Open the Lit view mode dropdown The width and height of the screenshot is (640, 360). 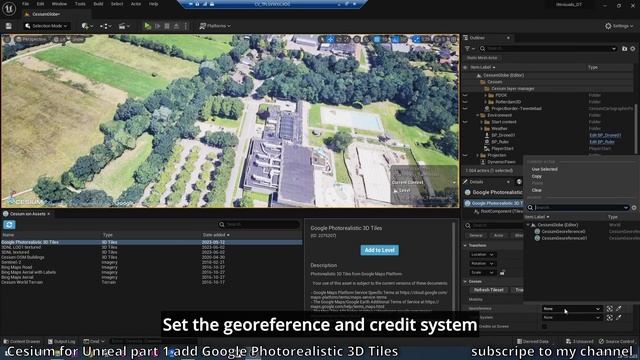point(60,40)
